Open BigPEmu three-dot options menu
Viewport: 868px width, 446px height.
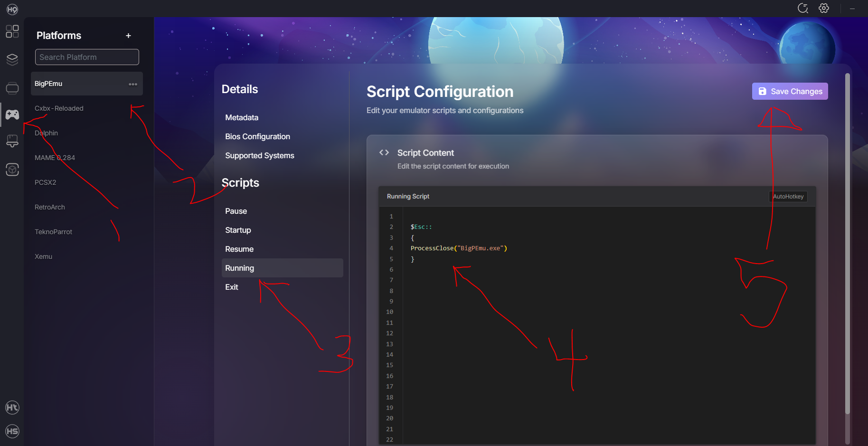click(133, 84)
